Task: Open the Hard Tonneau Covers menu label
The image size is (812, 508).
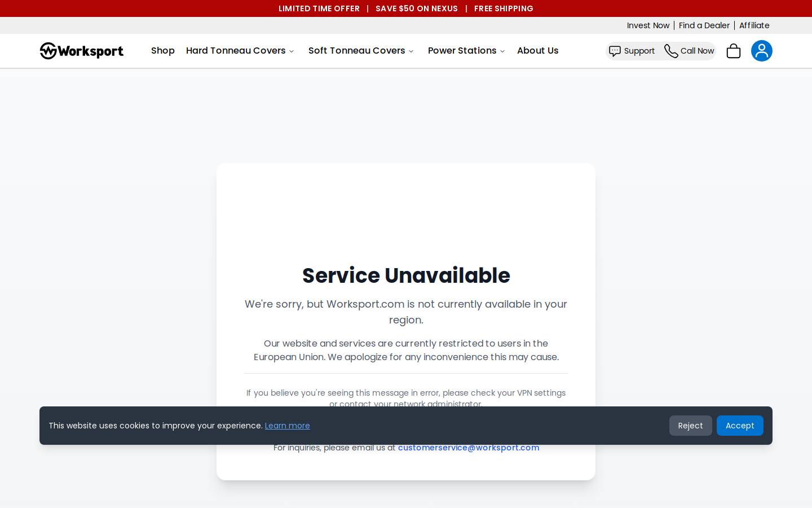Action: [236, 51]
